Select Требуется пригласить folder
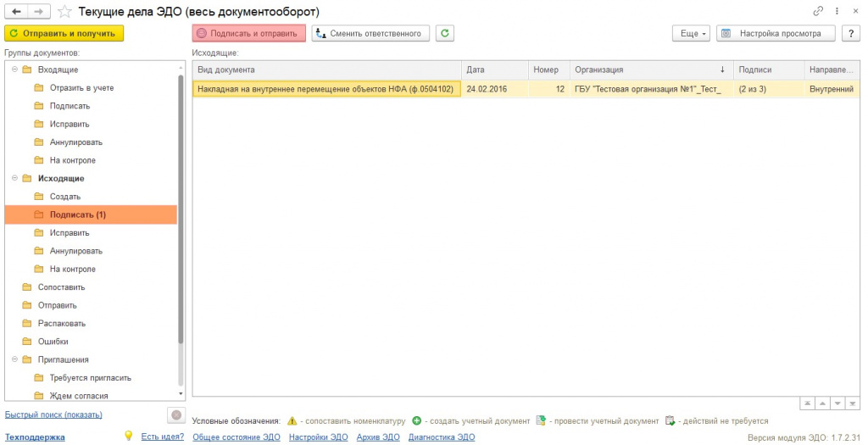The image size is (868, 445). 90,378
